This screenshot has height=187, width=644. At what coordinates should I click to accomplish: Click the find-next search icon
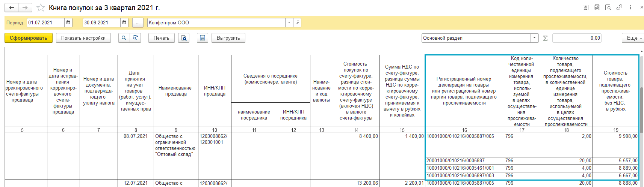click(135, 38)
